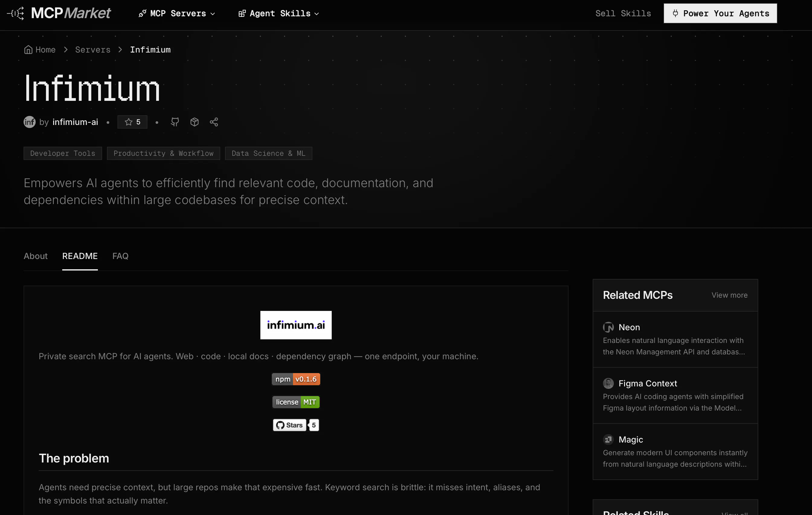
Task: Click the Infimium breadcrumb text
Action: [150, 50]
